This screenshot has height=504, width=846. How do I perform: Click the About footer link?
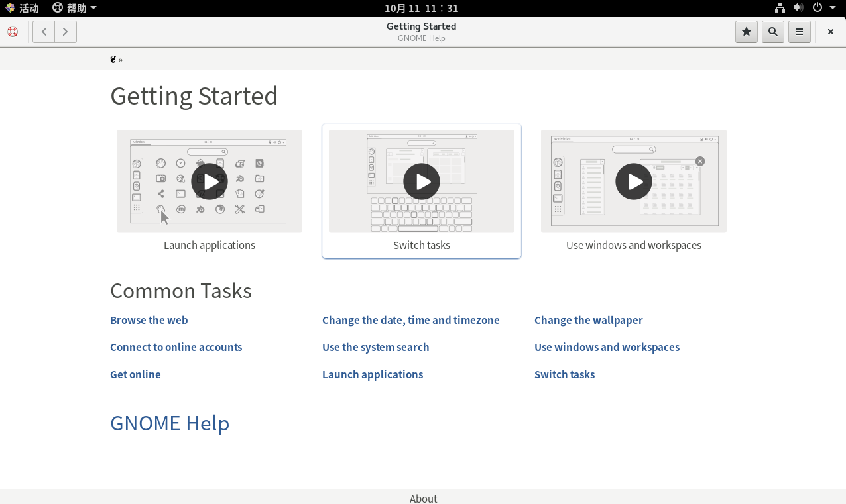[x=423, y=498]
